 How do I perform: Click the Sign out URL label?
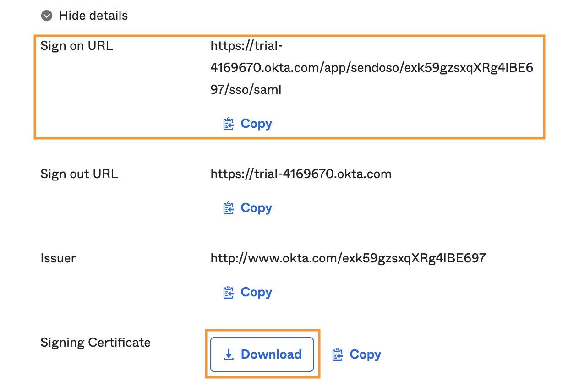point(79,174)
